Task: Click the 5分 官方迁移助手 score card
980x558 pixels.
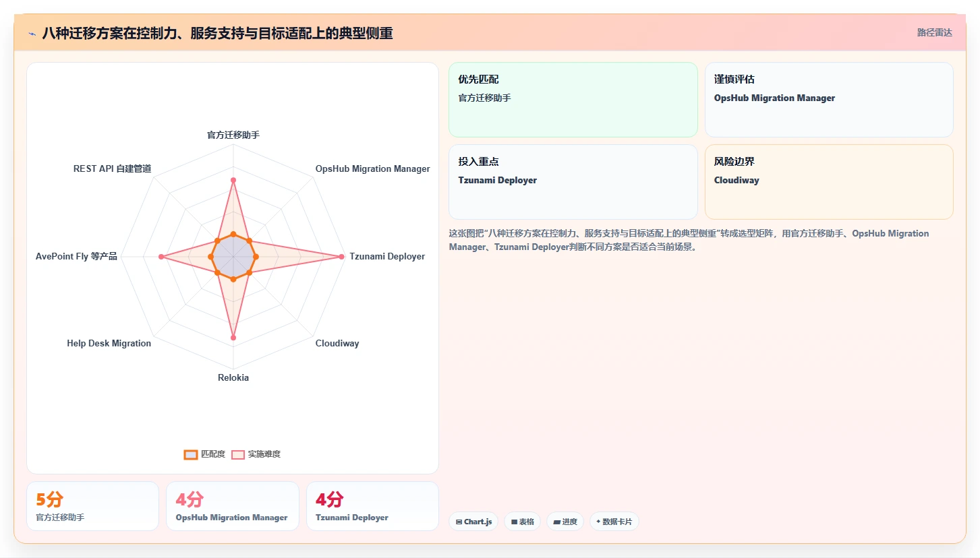Action: pos(92,506)
